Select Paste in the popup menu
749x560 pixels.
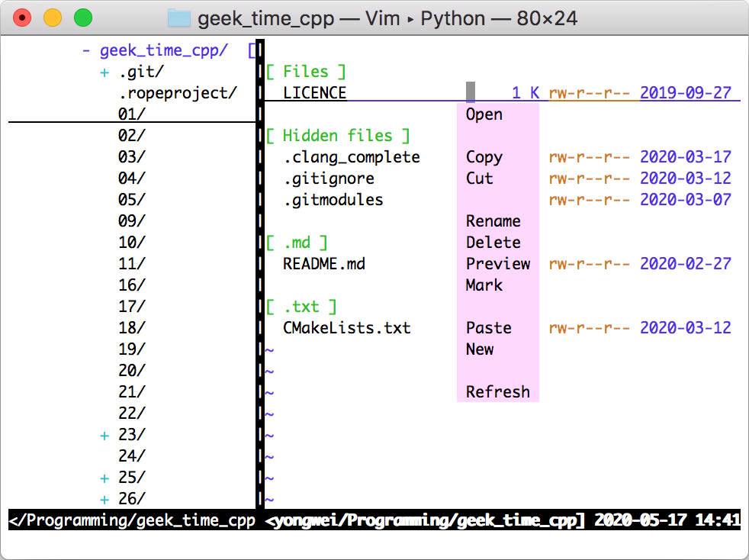tap(489, 328)
